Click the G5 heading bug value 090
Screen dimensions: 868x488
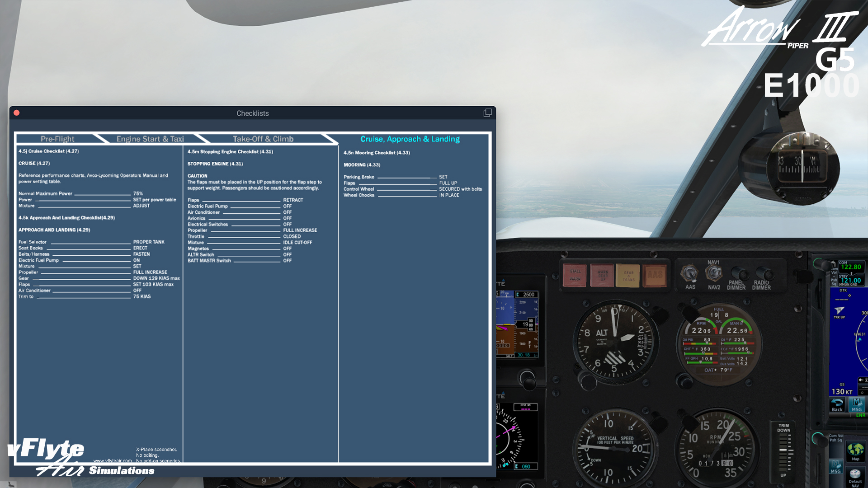tap(526, 466)
